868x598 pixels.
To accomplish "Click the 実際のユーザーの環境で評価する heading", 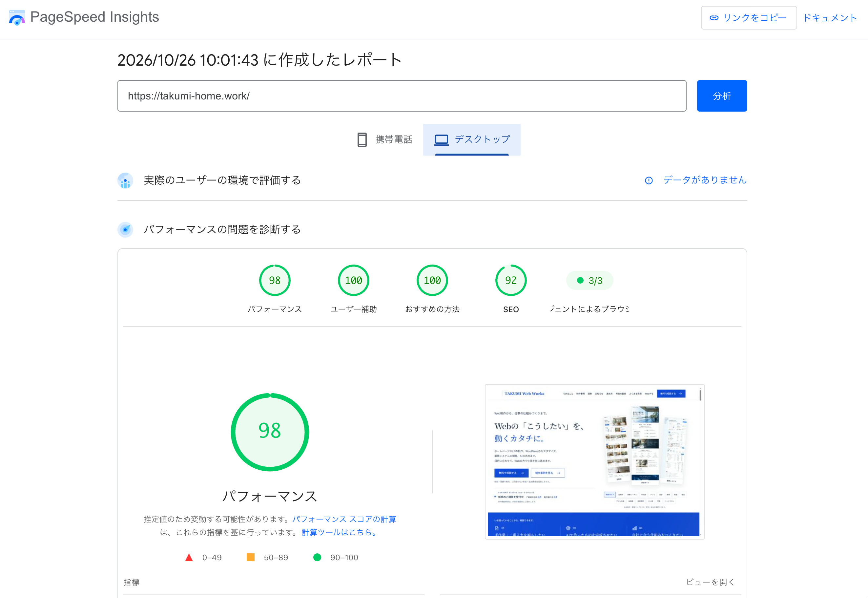I will click(222, 180).
